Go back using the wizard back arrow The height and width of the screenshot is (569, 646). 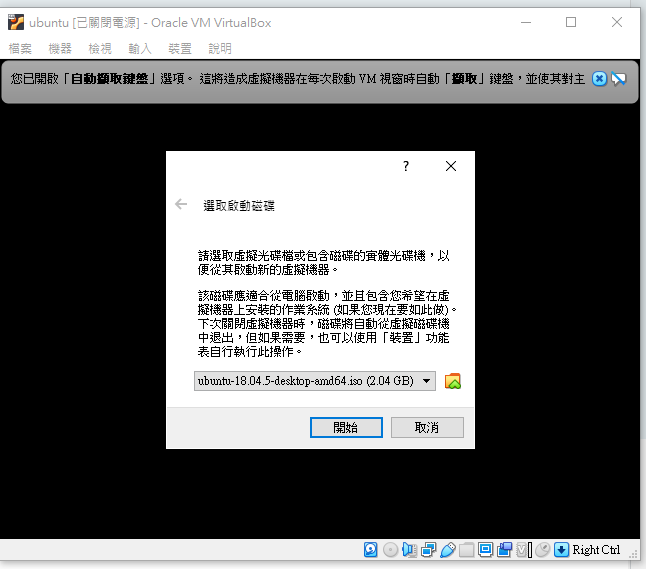[x=181, y=204]
